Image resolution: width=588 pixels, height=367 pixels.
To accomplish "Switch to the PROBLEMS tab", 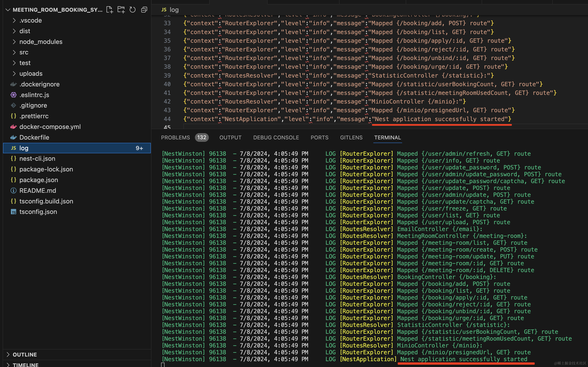I will click(x=175, y=138).
